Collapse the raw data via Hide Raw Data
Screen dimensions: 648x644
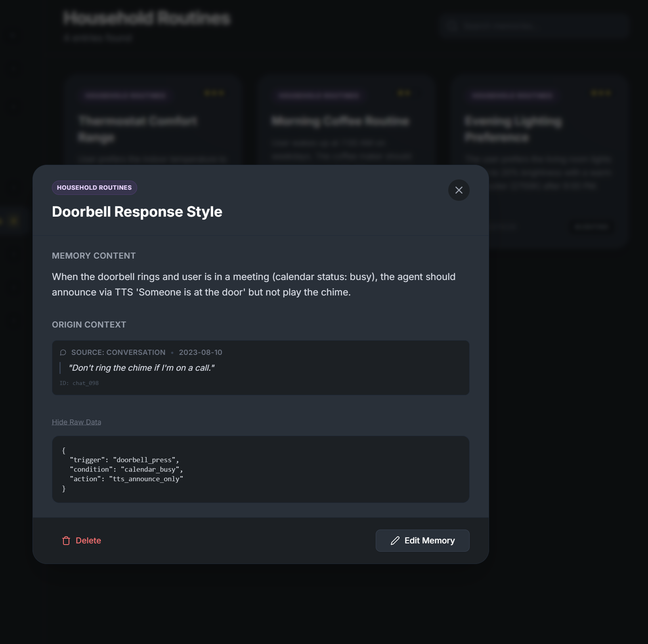pyautogui.click(x=76, y=422)
